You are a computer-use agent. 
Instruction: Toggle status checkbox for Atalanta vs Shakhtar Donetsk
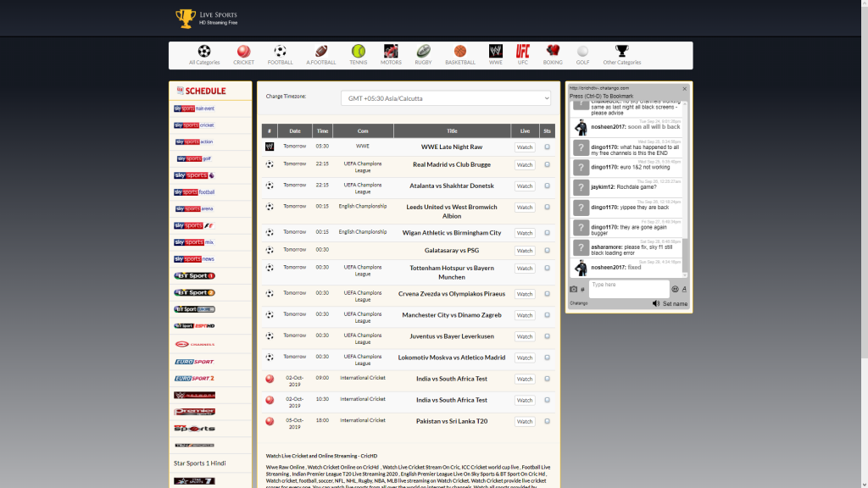click(547, 186)
